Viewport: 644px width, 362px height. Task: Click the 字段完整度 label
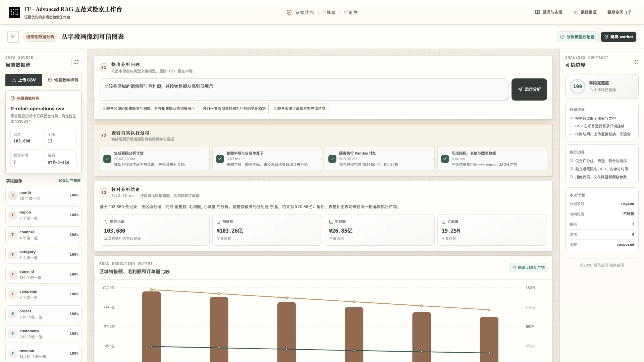[x=599, y=83]
